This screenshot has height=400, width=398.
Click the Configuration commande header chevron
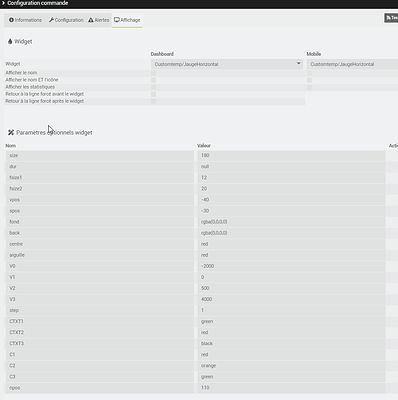[x=3, y=3]
